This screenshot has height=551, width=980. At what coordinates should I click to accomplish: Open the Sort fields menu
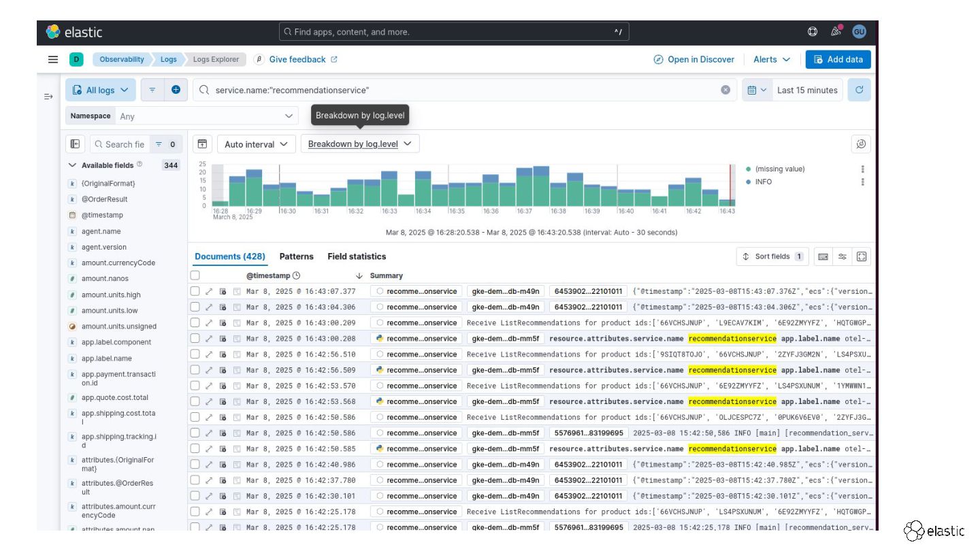(x=772, y=256)
